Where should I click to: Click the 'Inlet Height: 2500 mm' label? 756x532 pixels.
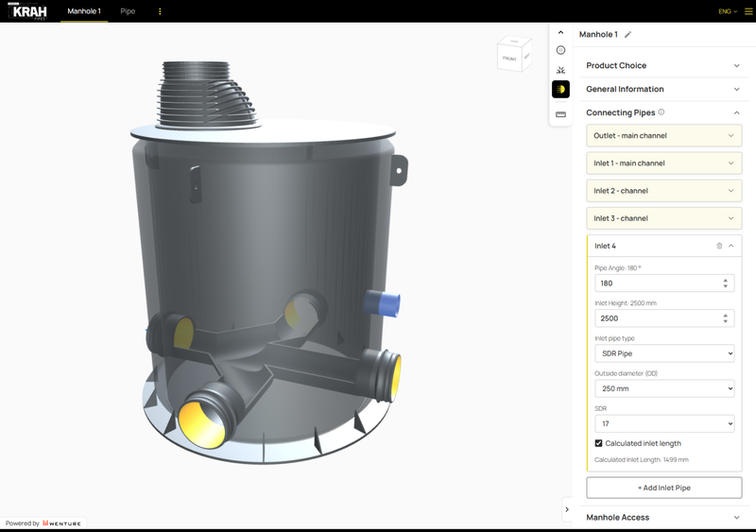(x=626, y=303)
